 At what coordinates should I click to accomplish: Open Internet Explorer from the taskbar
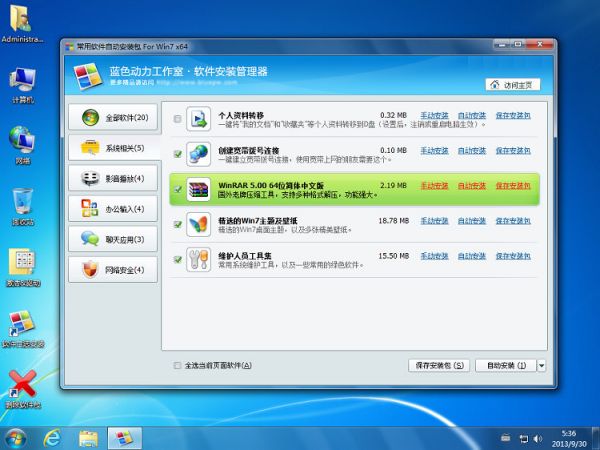coord(52,437)
